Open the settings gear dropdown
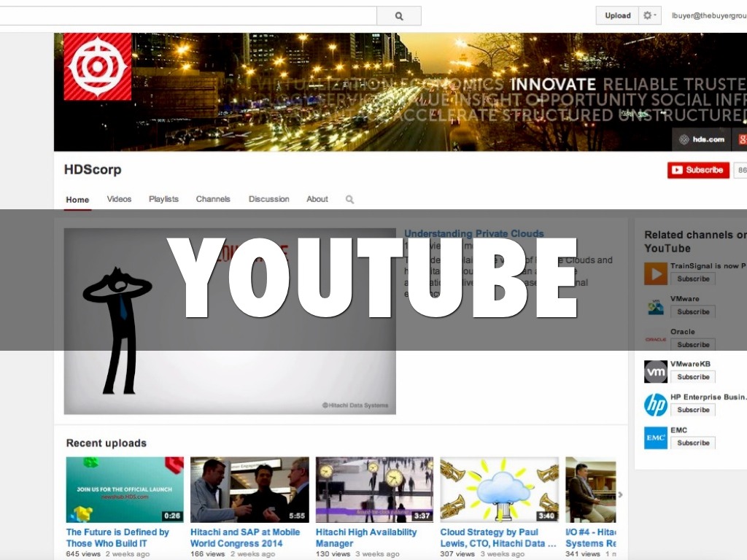This screenshot has height=560, width=747. click(x=649, y=15)
